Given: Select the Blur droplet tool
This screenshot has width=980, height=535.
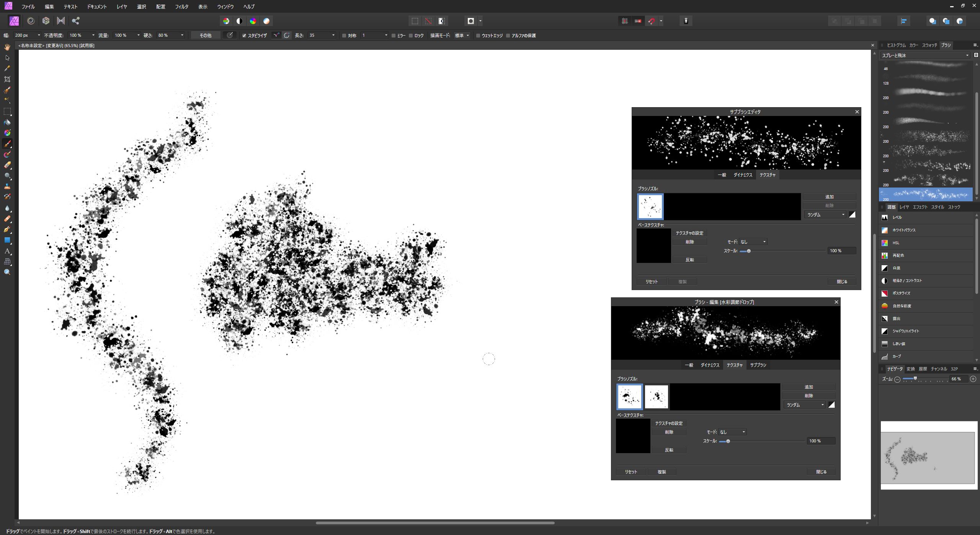Looking at the screenshot, I should (7, 208).
